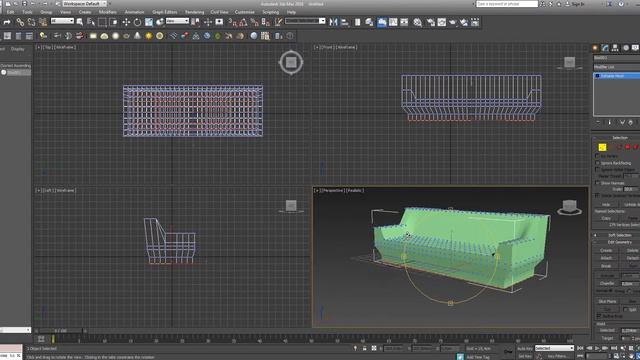Click the Unlink Selection tool

pyautogui.click(x=31, y=22)
